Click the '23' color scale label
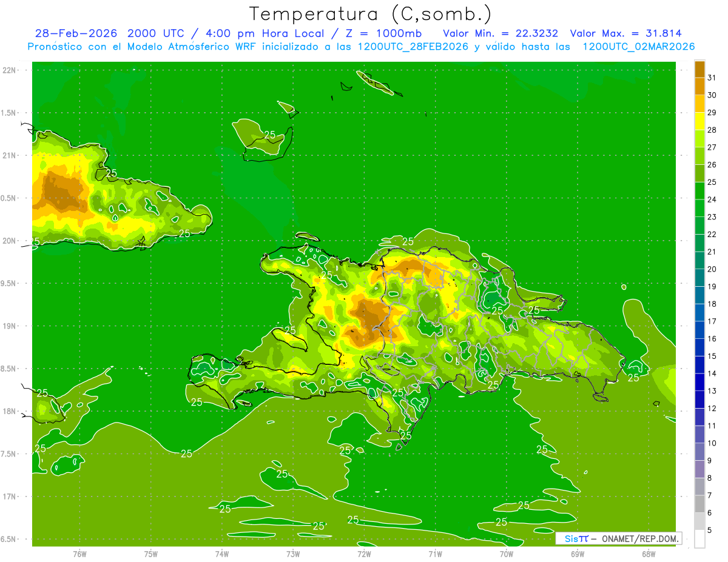Screen dimensions: 728x562 point(712,217)
